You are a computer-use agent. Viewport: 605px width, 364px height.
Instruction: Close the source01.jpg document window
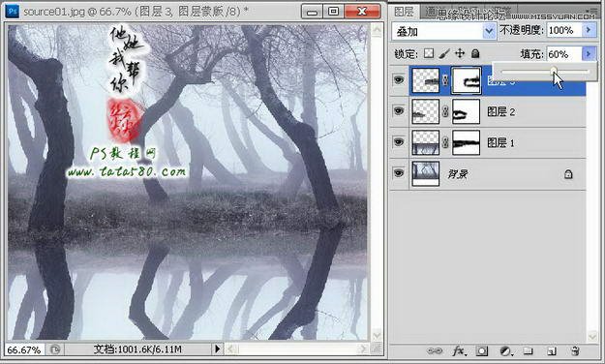click(362, 12)
